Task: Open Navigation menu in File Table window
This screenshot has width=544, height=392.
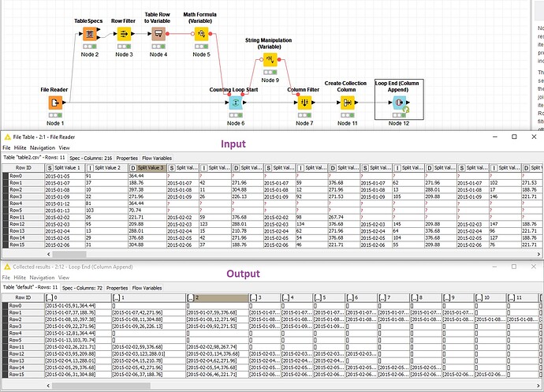Action: (43, 147)
